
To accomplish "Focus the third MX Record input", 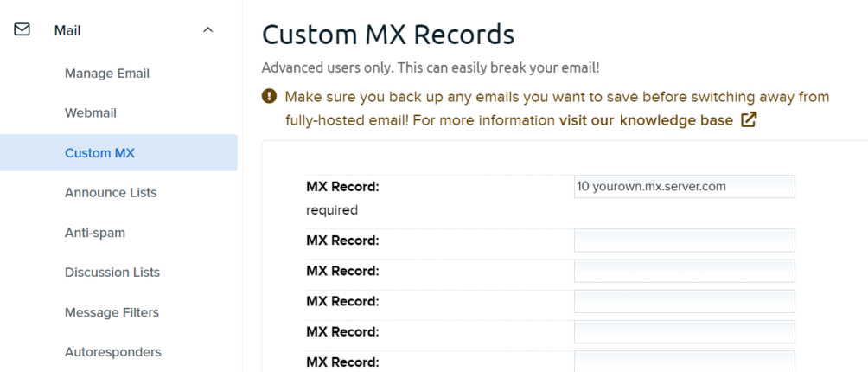I will pyautogui.click(x=684, y=271).
